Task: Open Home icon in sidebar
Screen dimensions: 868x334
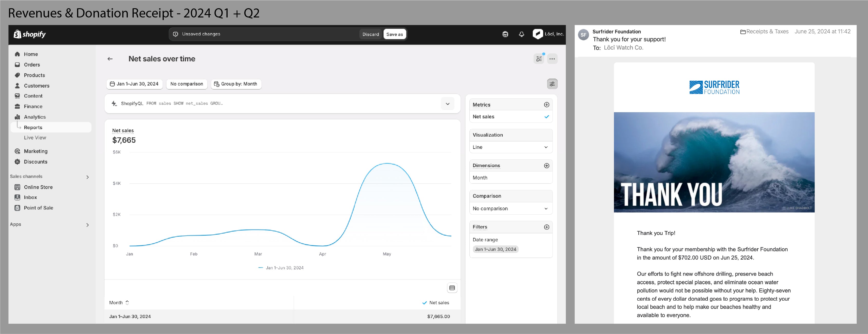Action: point(17,54)
